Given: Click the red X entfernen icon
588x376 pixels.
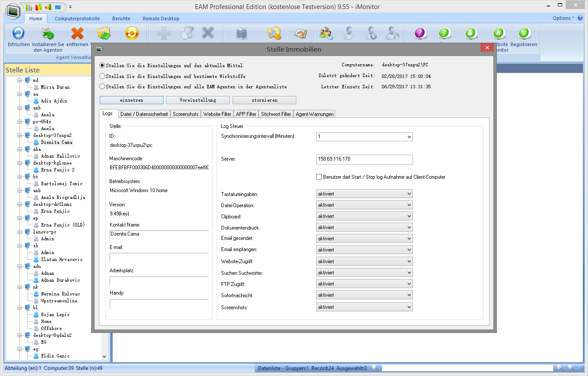Looking at the screenshot, I should coord(77,33).
